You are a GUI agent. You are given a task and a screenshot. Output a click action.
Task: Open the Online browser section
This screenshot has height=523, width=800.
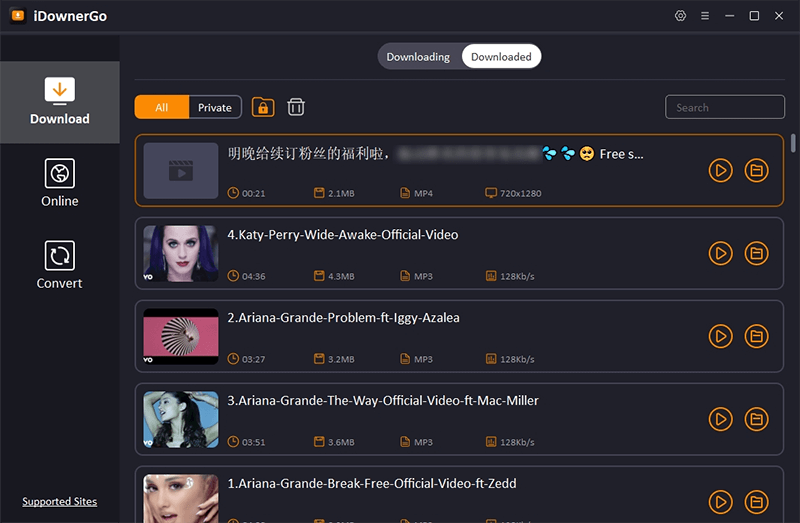60,183
